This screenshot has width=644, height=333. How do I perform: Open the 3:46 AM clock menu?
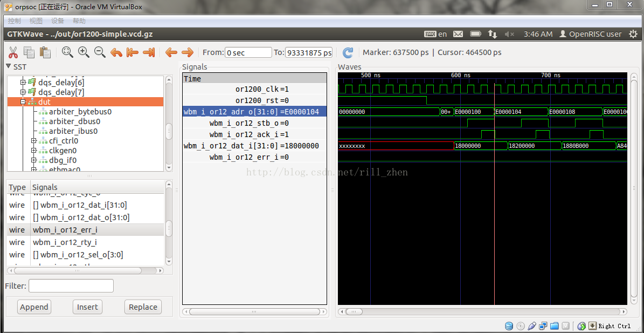pos(538,34)
